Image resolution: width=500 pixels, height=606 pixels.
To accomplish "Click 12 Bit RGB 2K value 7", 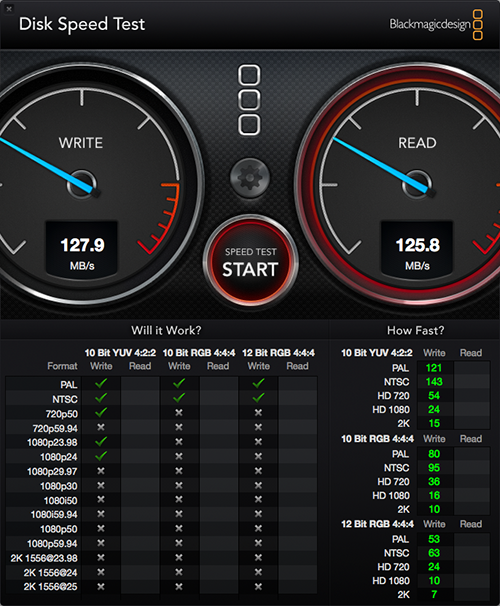I will 434,594.
